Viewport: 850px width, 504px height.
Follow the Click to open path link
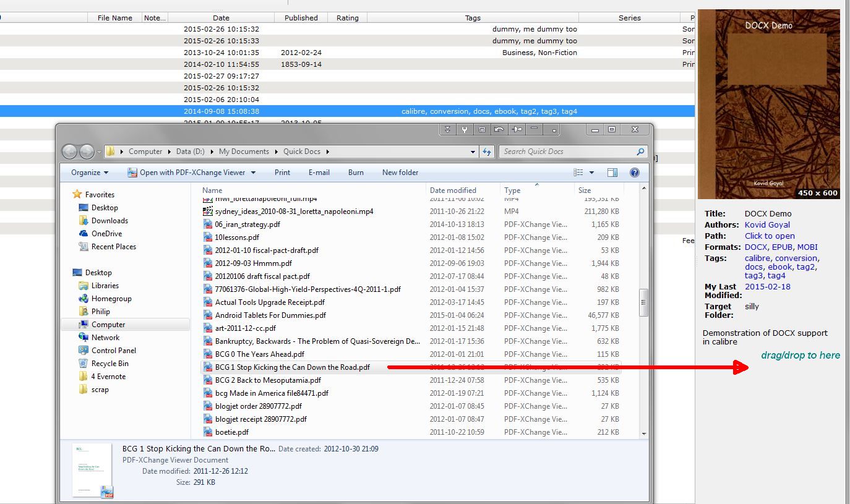(770, 236)
